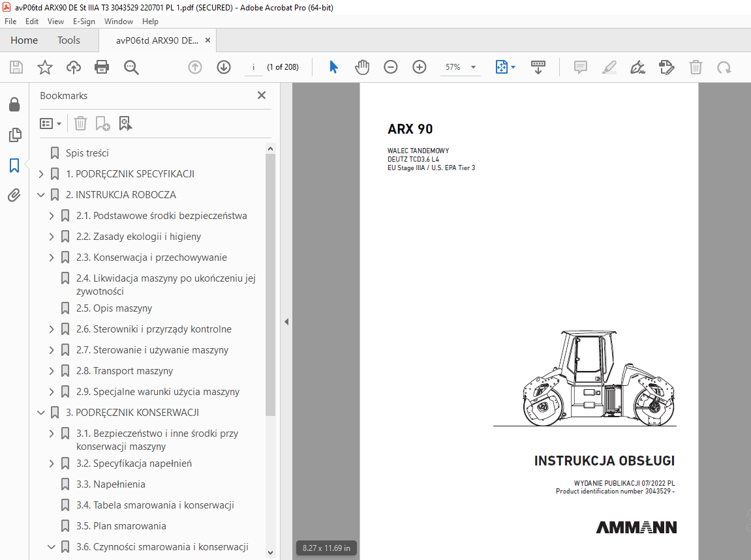Open fit page options dropdown arrow
The image size is (751, 560).
pyautogui.click(x=513, y=67)
